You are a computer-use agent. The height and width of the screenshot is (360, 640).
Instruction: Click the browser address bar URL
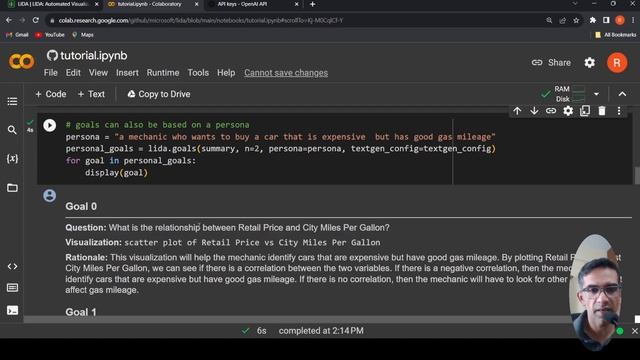click(x=201, y=20)
